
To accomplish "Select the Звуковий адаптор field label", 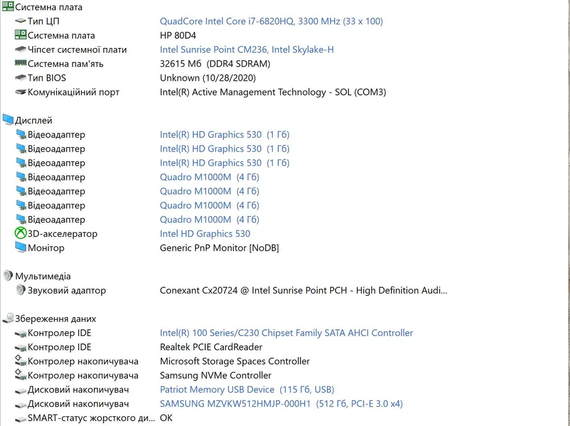I will click(67, 290).
